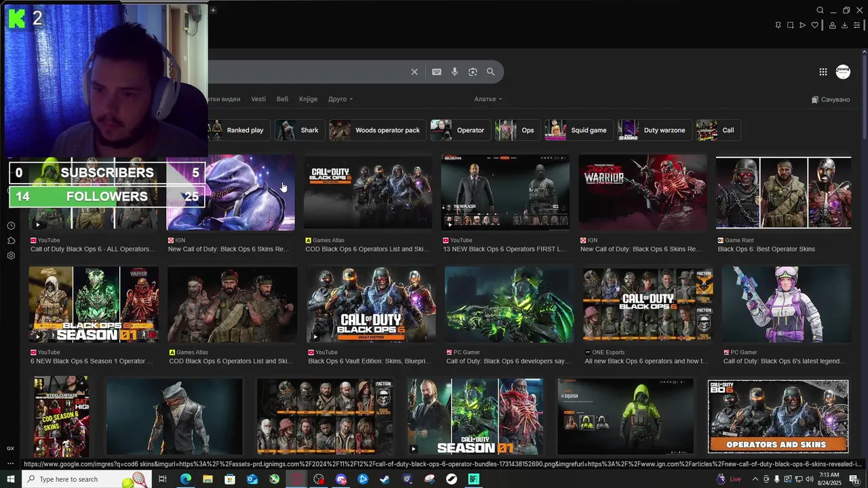Select the Ops filter chip
Viewport: 868px width, 488px height.
[x=517, y=130]
